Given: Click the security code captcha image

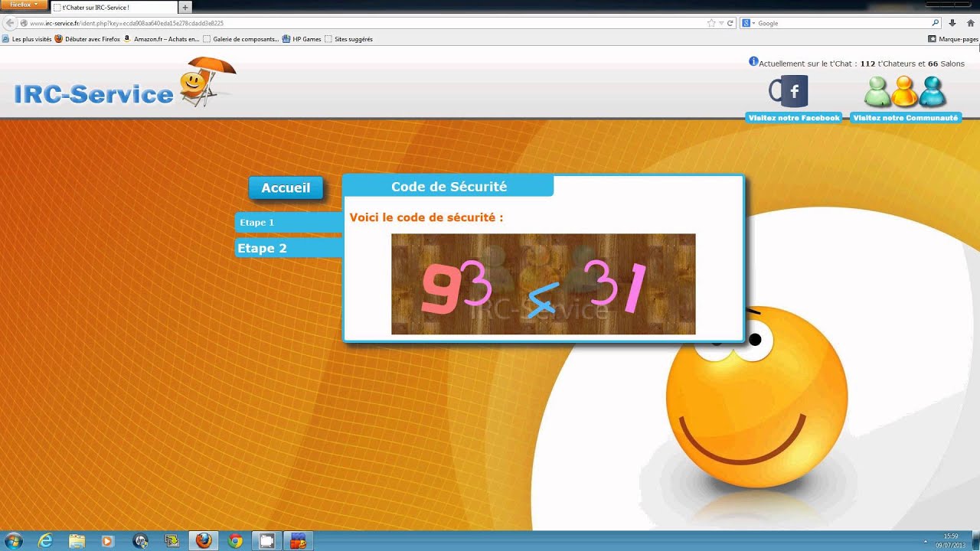Looking at the screenshot, I should 544,284.
